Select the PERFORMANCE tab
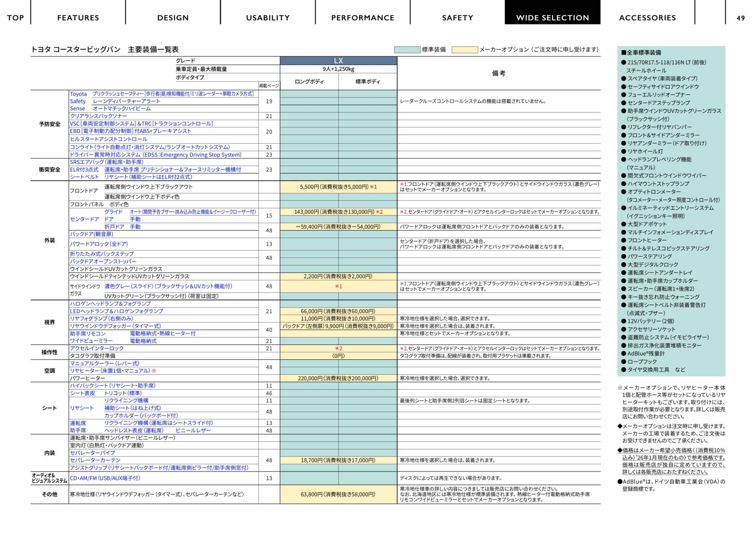 pos(363,18)
